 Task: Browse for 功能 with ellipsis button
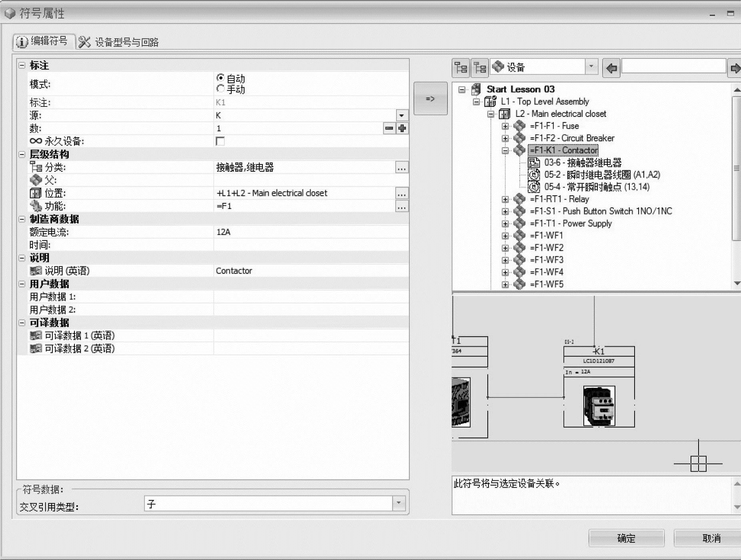401,206
